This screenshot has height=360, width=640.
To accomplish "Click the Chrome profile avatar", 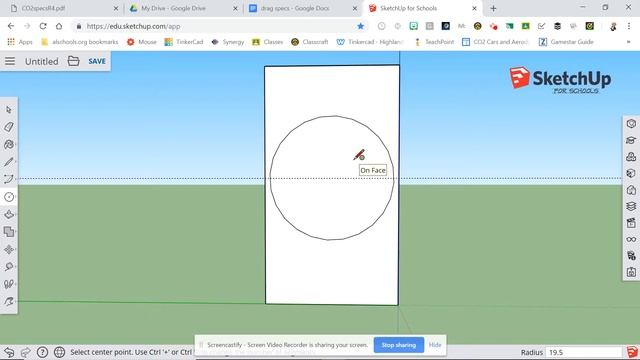I will (613, 26).
